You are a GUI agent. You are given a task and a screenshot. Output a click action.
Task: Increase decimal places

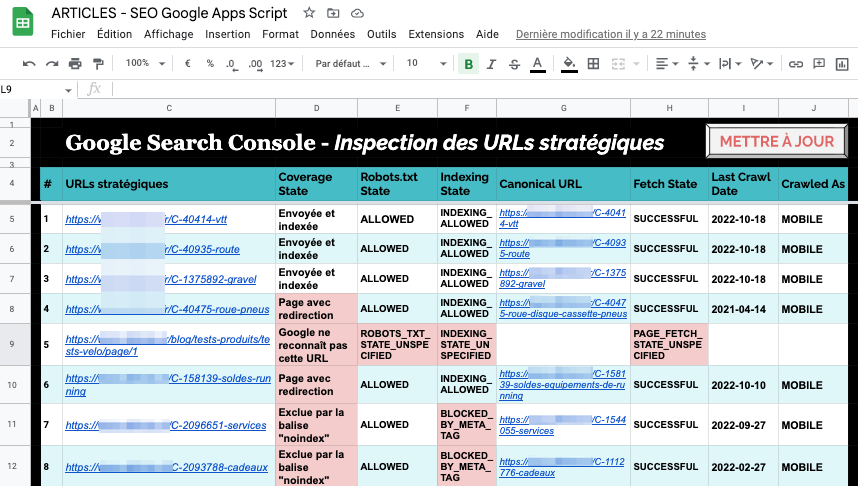click(256, 64)
